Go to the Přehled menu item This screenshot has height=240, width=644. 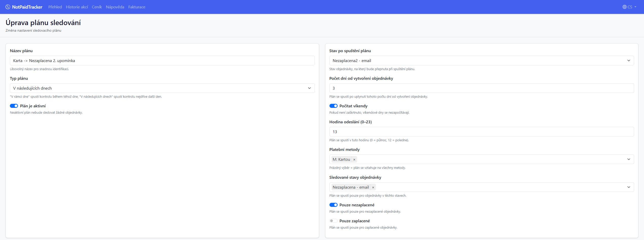coord(55,7)
